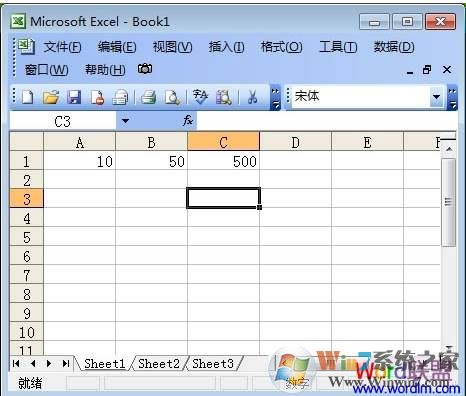Open the 帮助(H) menu
Screen dimensions: 466x396
(x=105, y=70)
